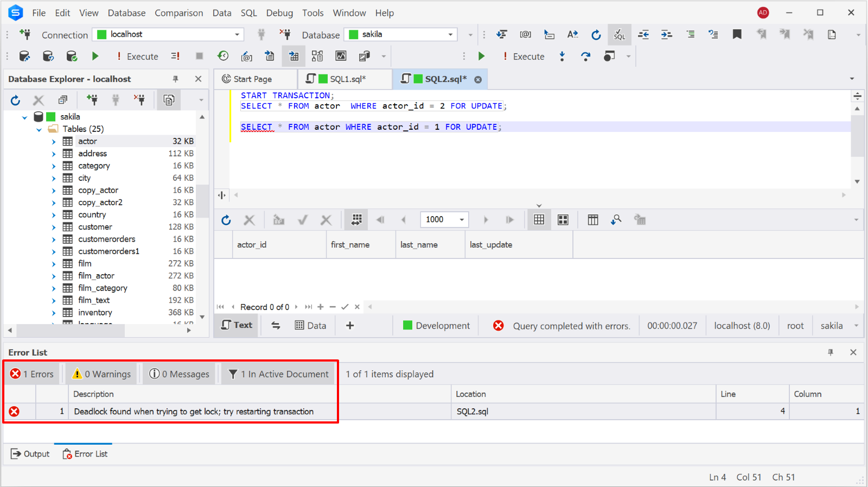Click the Stop execution square icon
868x487 pixels.
point(199,56)
